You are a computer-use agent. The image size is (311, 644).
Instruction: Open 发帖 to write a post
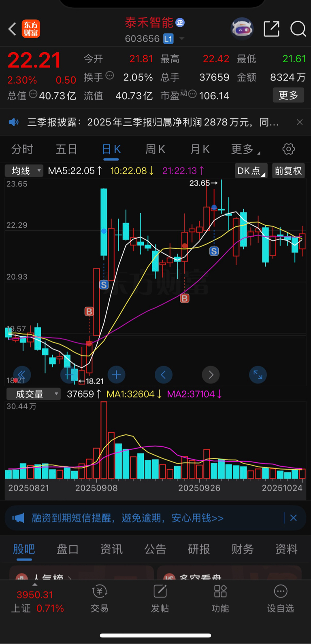pyautogui.click(x=160, y=599)
